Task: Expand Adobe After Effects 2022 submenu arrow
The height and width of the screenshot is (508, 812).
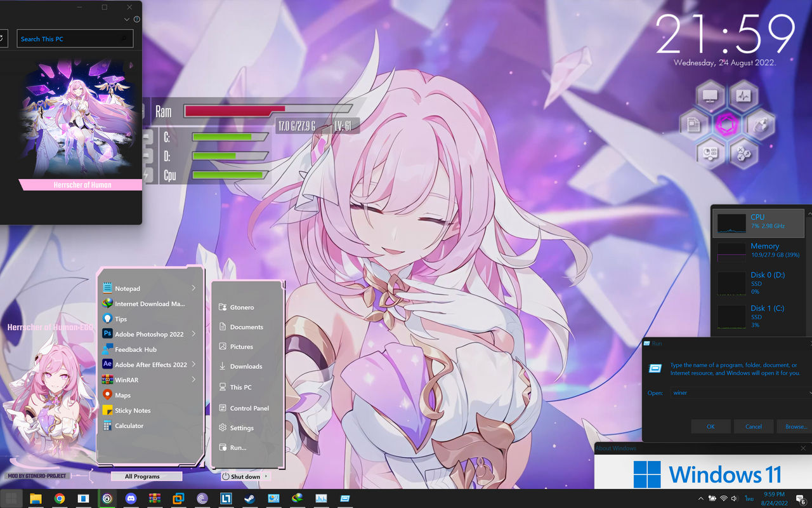Action: [x=193, y=364]
